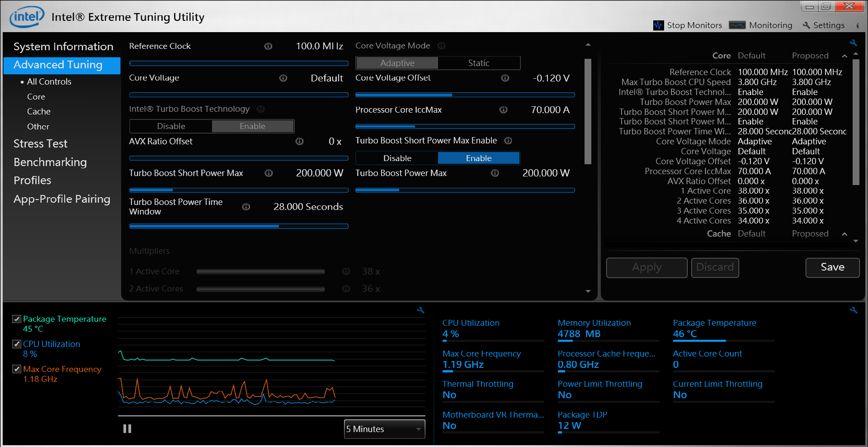Select the Core sub-item in sidebar
The image size is (868, 447).
[36, 97]
